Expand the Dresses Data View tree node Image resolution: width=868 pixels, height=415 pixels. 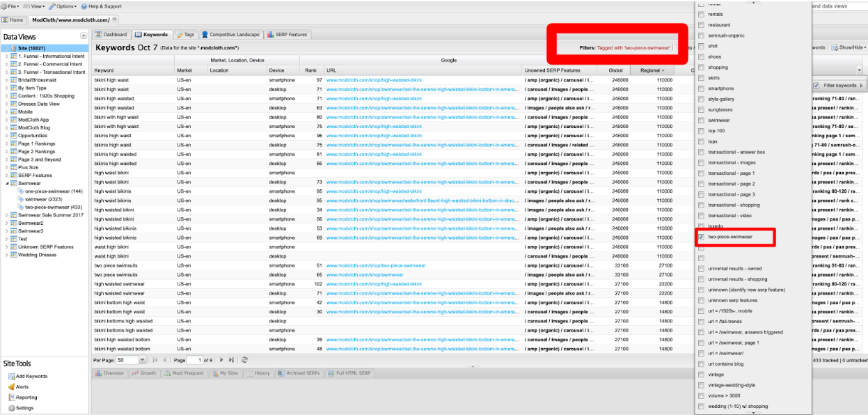coord(7,104)
